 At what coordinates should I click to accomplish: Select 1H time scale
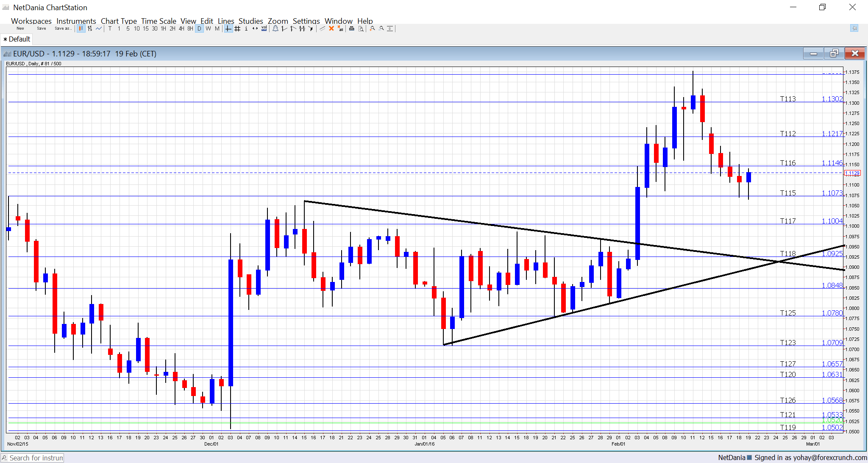click(x=164, y=28)
